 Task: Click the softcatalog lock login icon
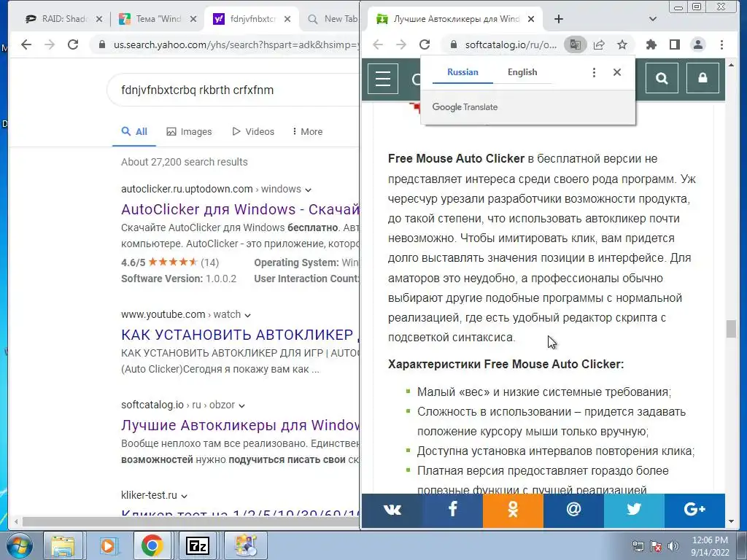pyautogui.click(x=703, y=78)
